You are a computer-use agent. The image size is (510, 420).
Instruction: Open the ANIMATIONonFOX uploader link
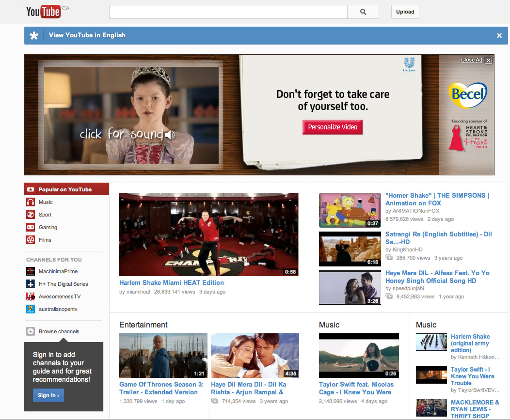(x=415, y=211)
